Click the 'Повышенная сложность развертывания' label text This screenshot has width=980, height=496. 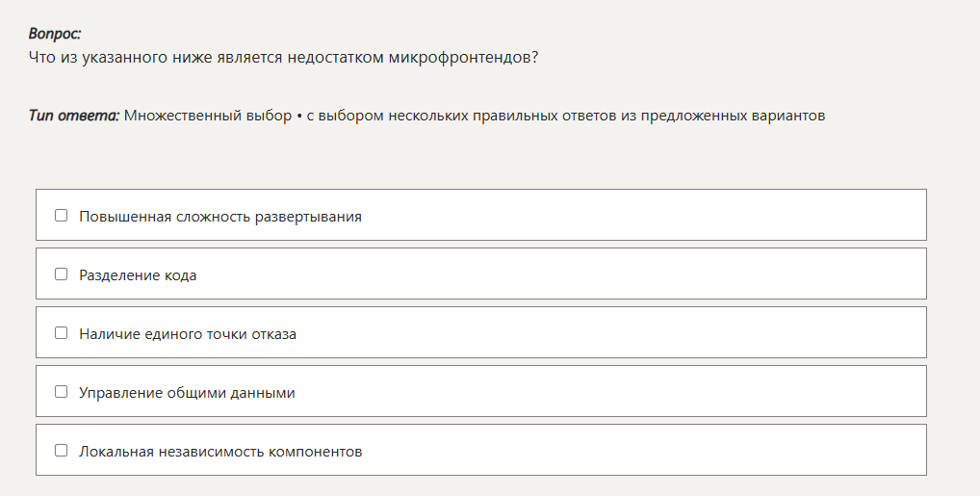click(220, 217)
